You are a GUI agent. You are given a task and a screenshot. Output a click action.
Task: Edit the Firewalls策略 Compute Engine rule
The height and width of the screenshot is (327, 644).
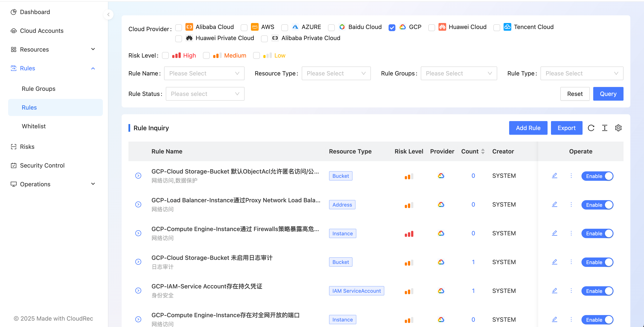(x=555, y=233)
